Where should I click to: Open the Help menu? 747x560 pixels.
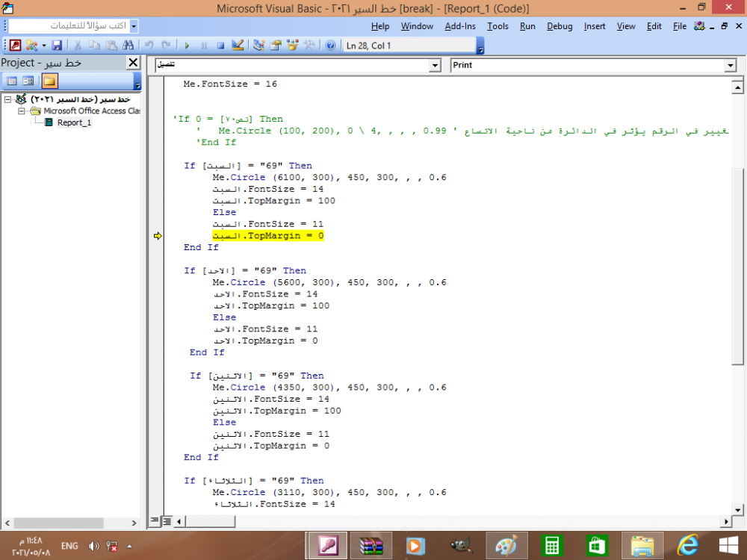pos(380,26)
